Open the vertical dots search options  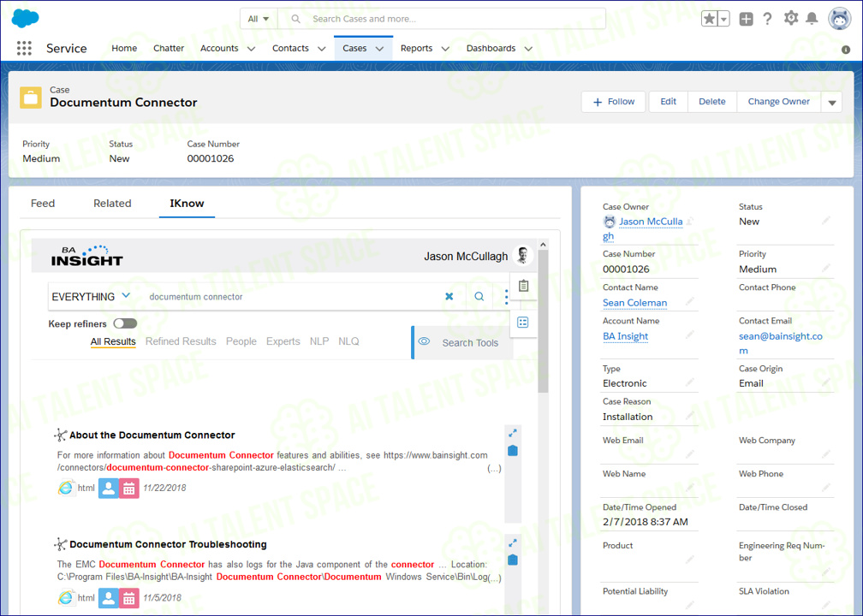(x=506, y=296)
